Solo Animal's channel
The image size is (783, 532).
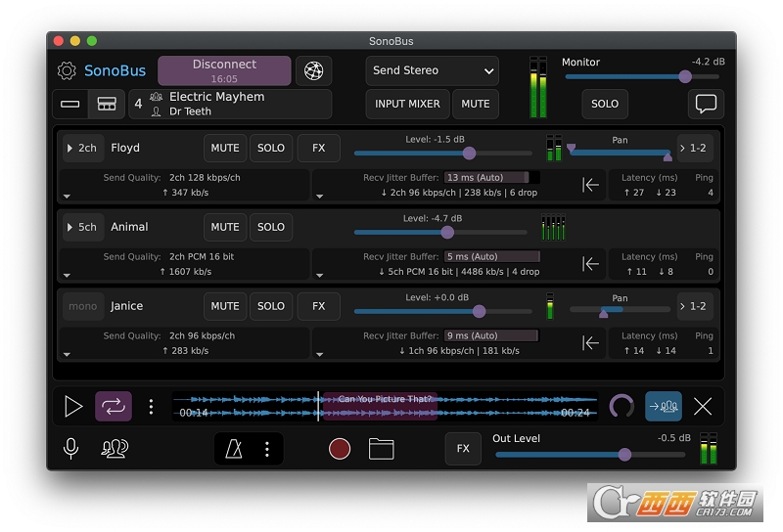(x=271, y=227)
